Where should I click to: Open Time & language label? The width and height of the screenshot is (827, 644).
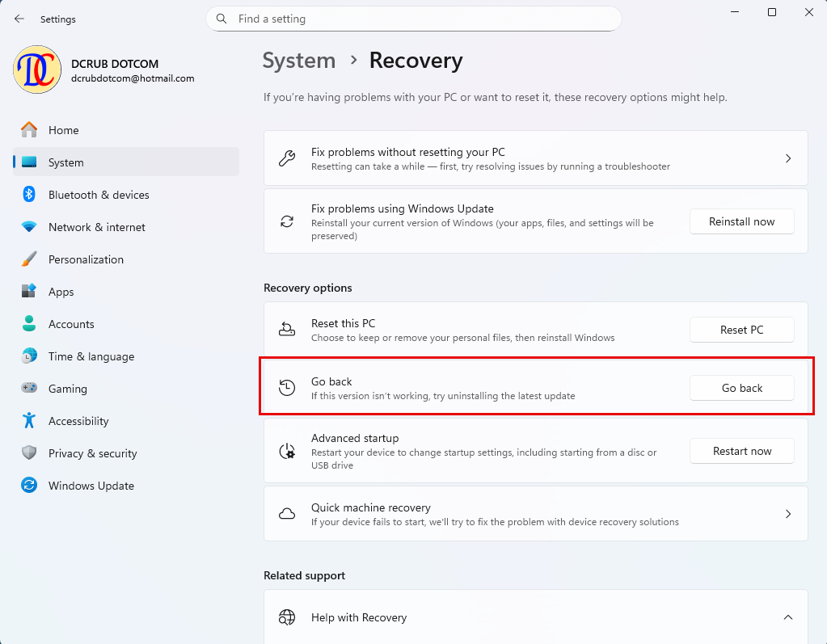coord(91,357)
